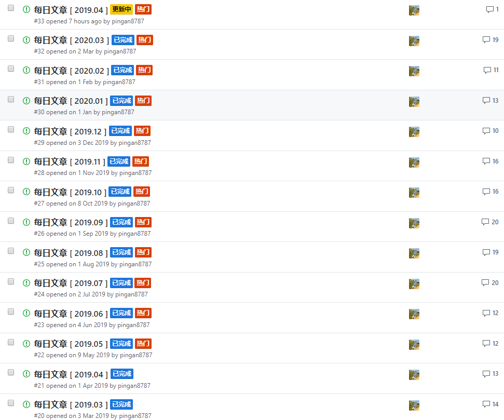Check the box beside 每日文章 [ 2019.06 ]
The image size is (504, 420).
coord(11,311)
